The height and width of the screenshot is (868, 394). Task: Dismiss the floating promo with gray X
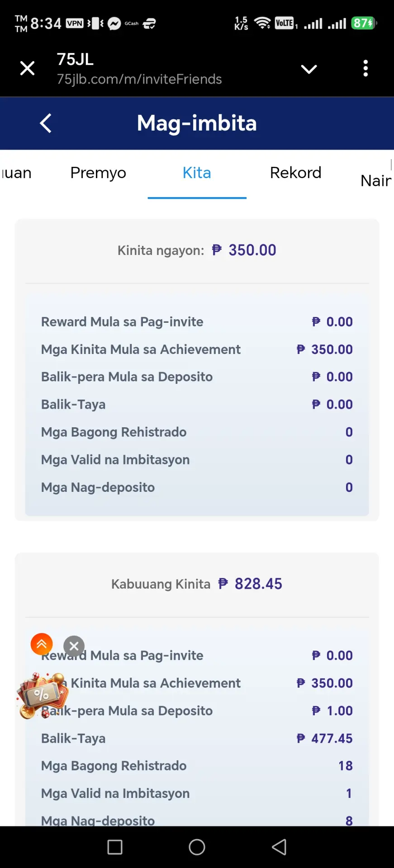tap(74, 646)
